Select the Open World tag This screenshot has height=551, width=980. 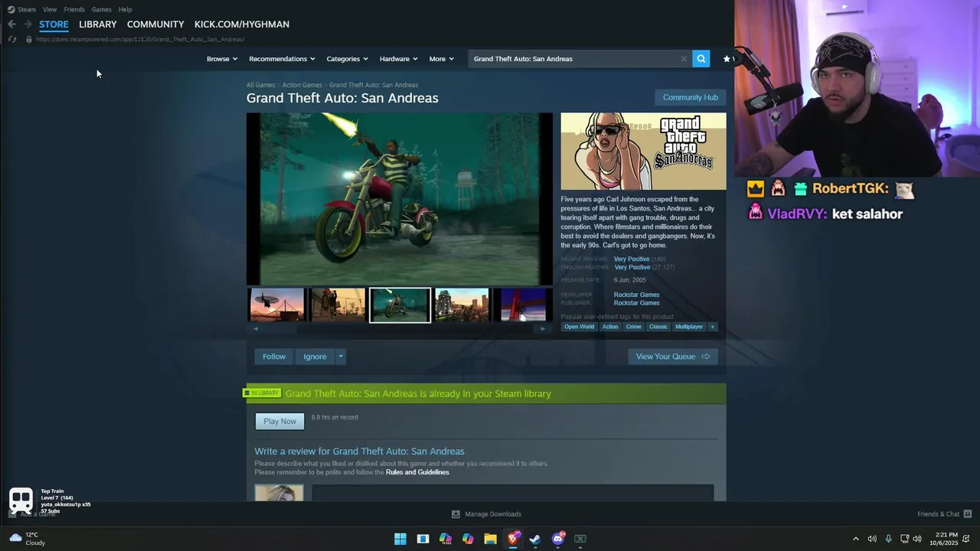[579, 327]
